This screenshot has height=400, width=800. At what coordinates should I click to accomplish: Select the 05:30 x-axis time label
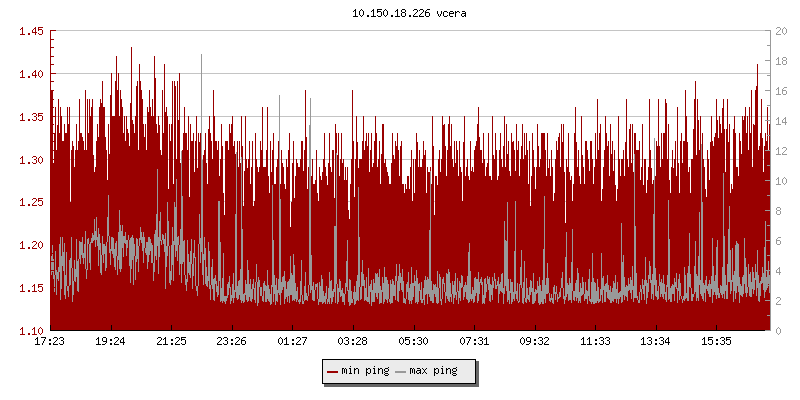coord(413,341)
